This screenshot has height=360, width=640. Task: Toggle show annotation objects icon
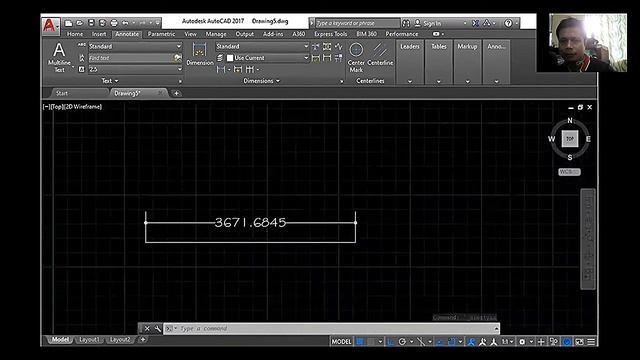click(x=471, y=342)
